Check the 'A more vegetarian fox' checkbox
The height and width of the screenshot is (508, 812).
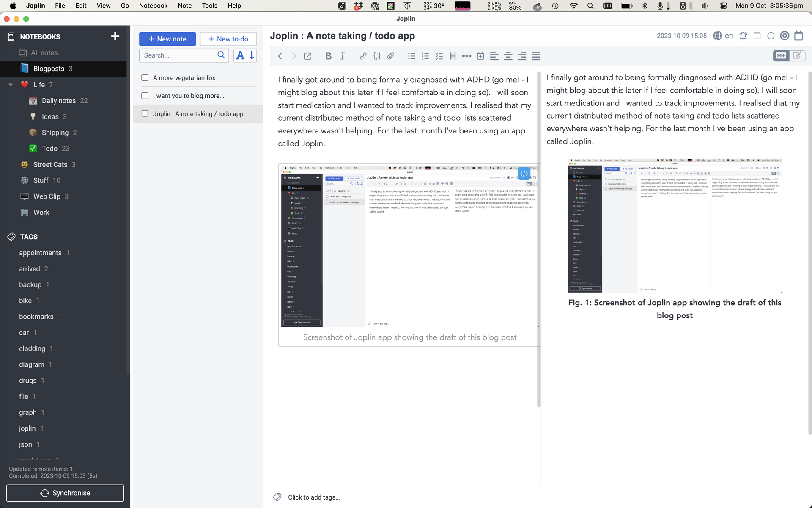pyautogui.click(x=144, y=77)
